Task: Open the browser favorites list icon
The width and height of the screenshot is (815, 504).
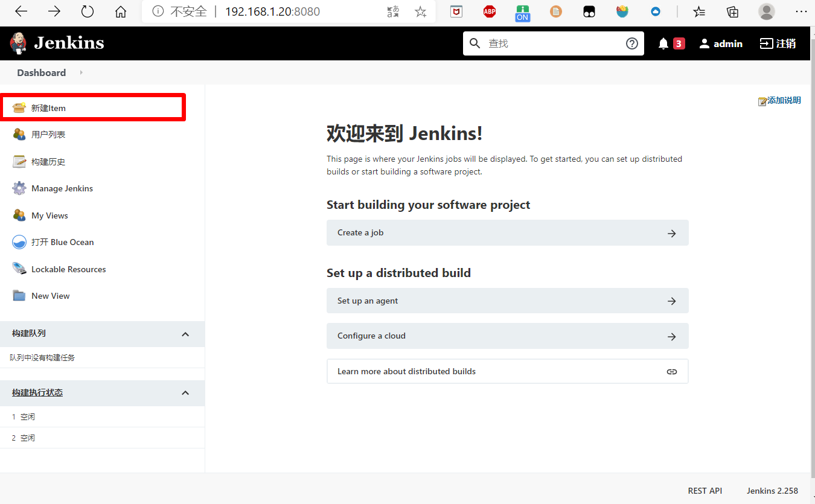Action: point(699,11)
